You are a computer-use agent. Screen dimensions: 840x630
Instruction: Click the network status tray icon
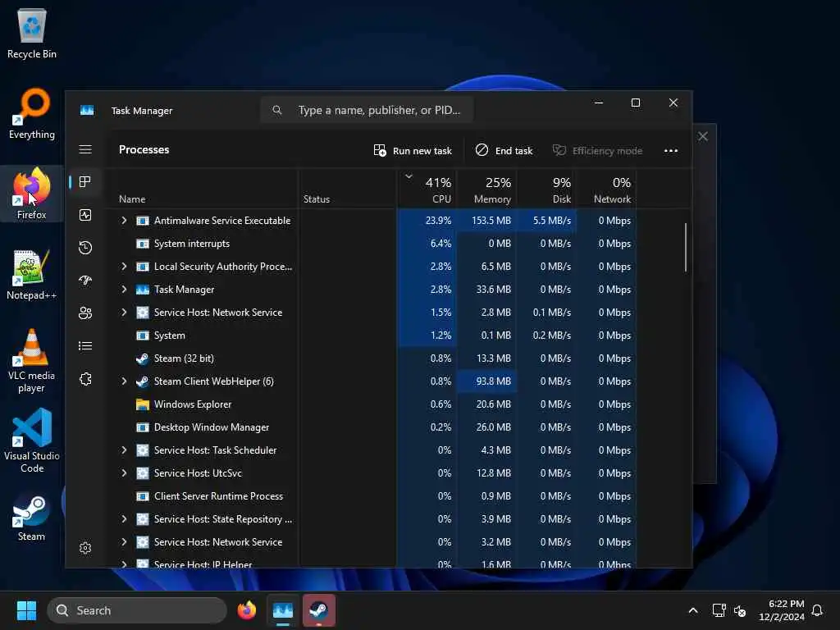pos(719,610)
